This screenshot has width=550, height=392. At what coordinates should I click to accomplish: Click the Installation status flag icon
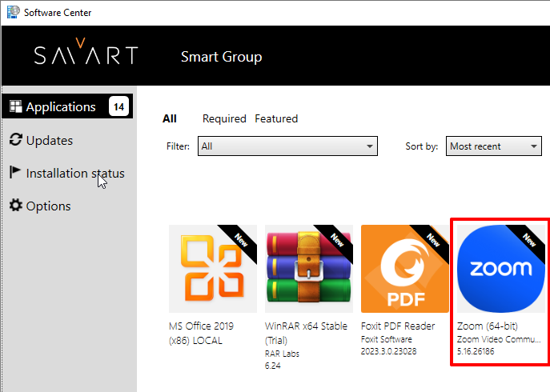15,173
